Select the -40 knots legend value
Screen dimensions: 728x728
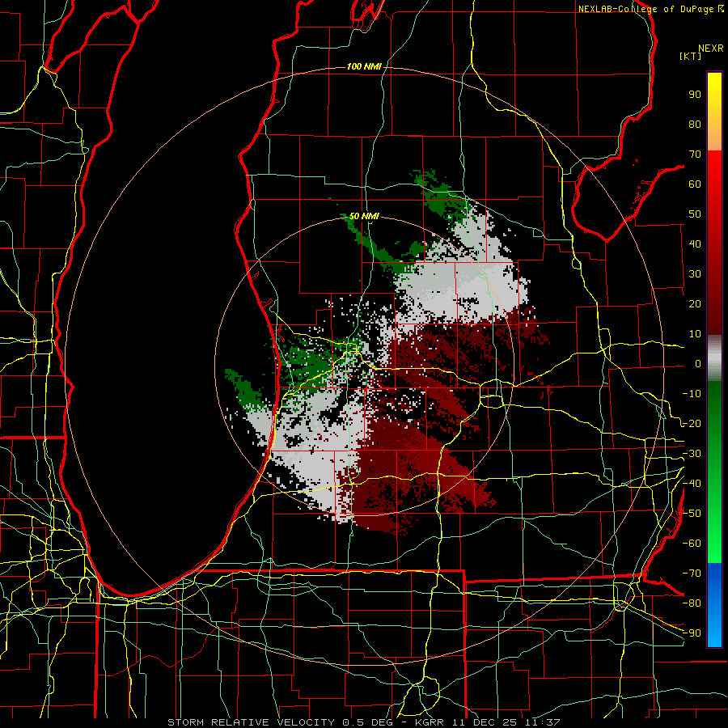(692, 484)
